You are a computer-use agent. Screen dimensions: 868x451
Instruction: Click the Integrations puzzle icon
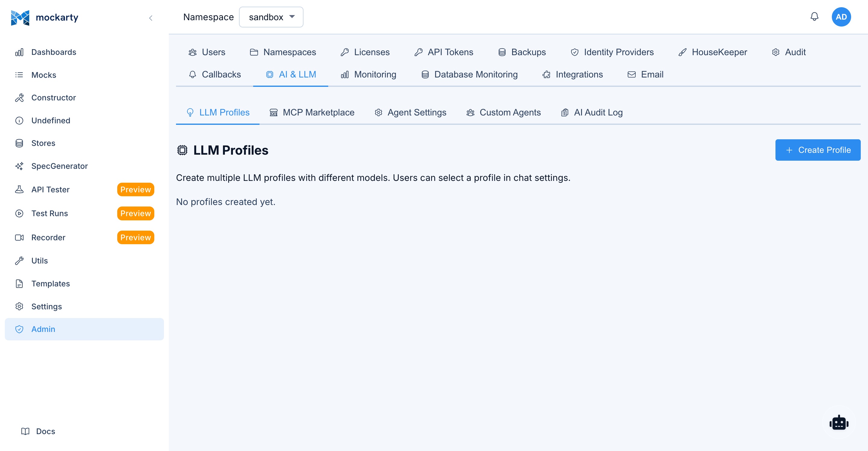546,74
